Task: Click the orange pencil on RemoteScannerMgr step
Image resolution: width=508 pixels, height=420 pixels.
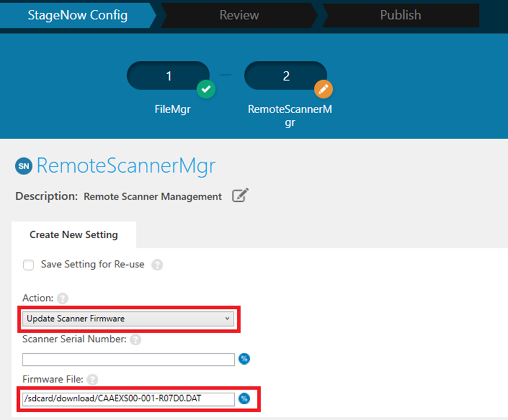Action: coord(324,89)
